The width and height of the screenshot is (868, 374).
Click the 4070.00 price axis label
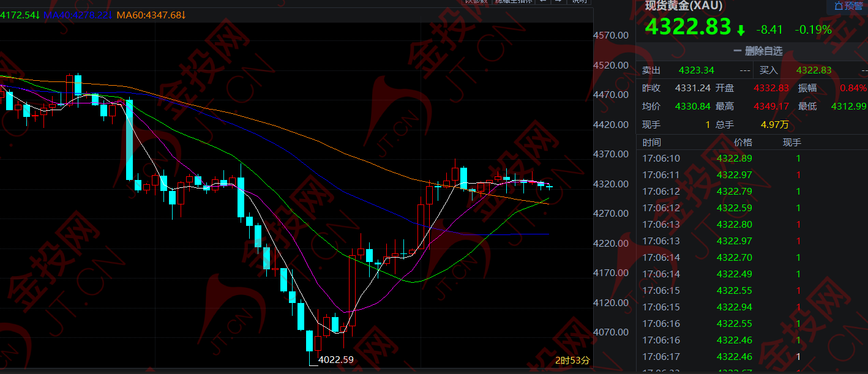point(611,332)
